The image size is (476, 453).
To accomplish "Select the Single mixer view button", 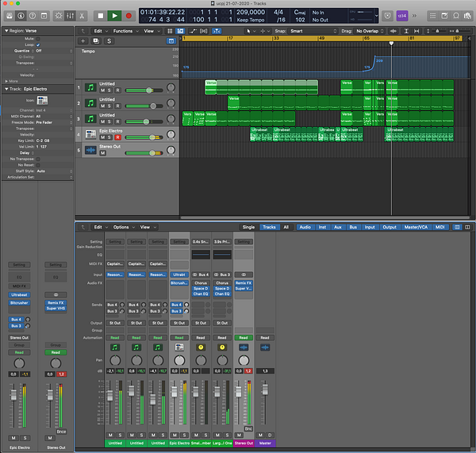I will pos(248,227).
